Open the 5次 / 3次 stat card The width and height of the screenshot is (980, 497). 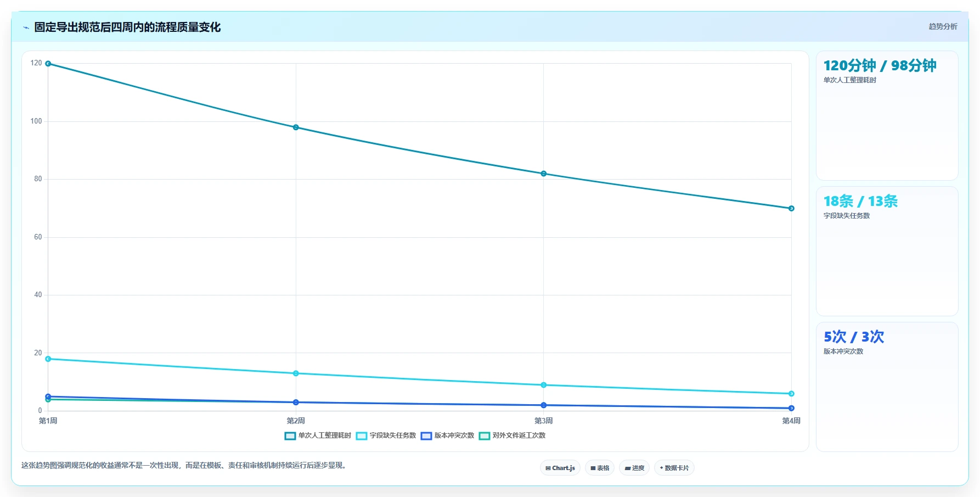(887, 387)
